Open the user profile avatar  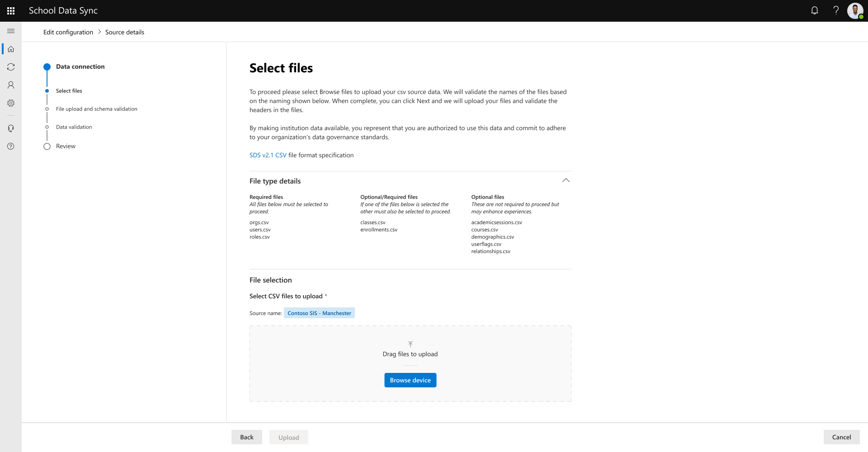(x=855, y=11)
